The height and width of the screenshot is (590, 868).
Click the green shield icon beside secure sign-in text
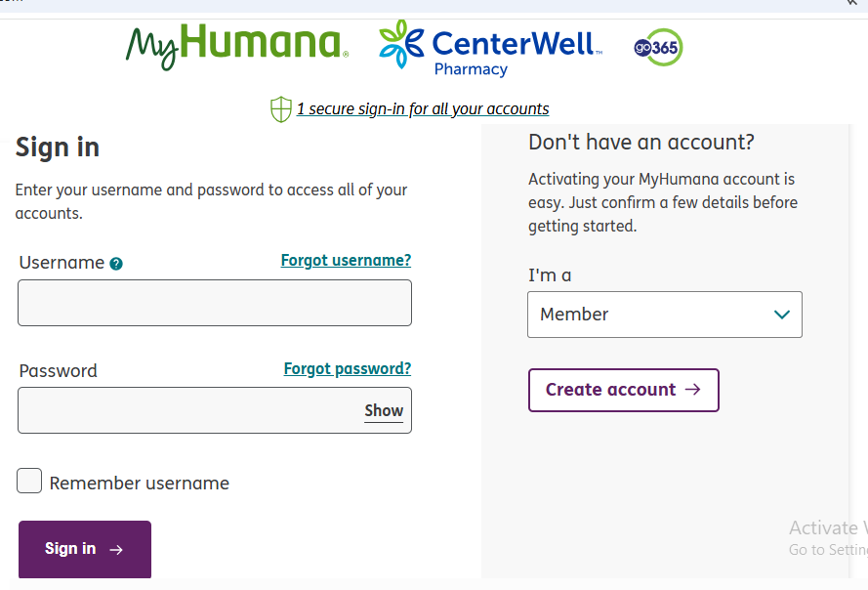[280, 108]
